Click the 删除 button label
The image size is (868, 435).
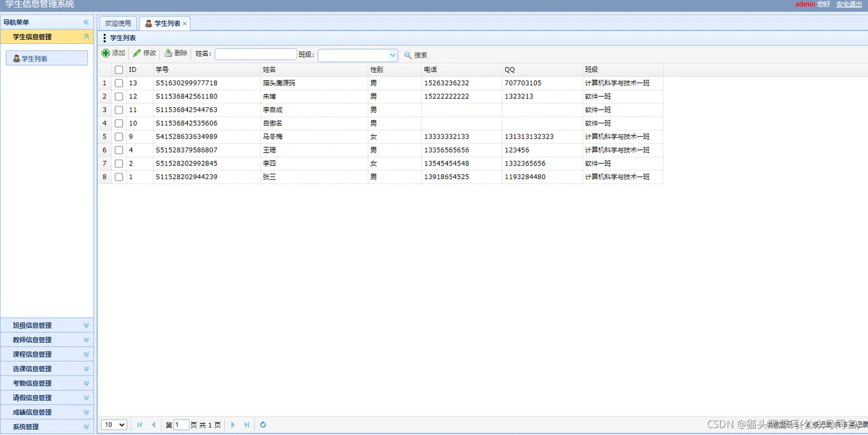click(x=181, y=53)
